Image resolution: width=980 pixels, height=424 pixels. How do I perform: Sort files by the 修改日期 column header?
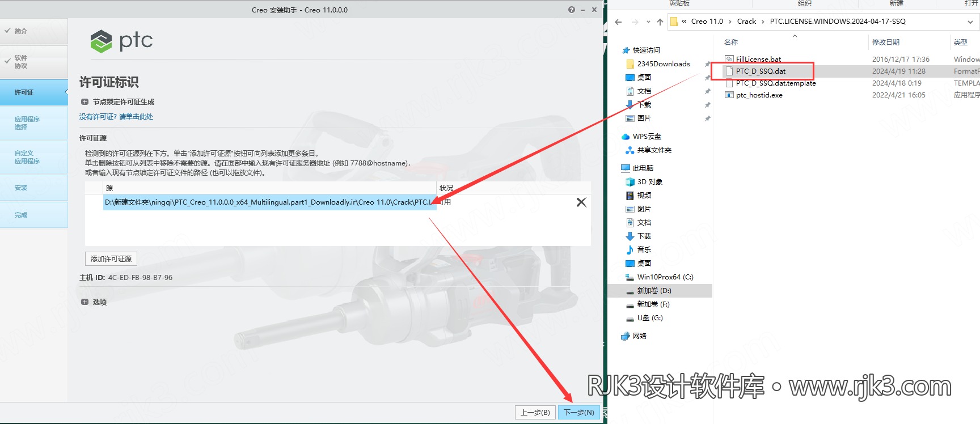(886, 43)
